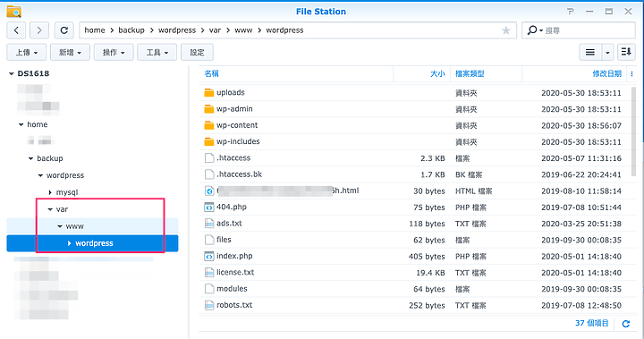
Task: Open the search magnifier options
Action: pos(534,30)
